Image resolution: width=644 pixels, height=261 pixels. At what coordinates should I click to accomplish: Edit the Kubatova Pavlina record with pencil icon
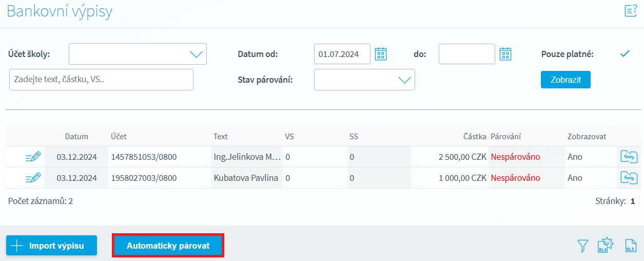[x=33, y=178]
